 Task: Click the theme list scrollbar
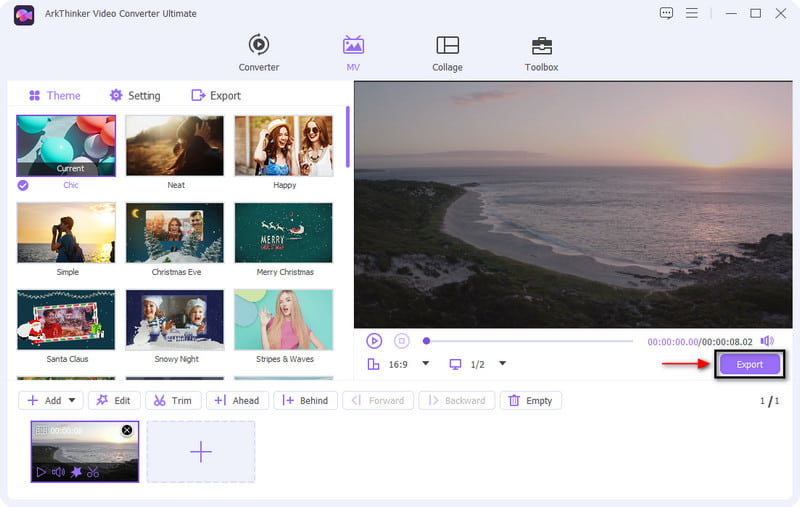(347, 137)
